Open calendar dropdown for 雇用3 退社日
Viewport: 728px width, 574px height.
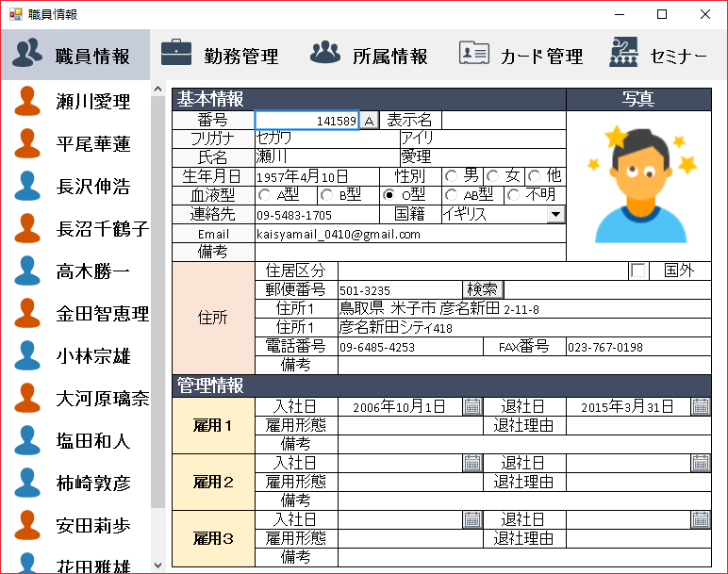click(701, 519)
